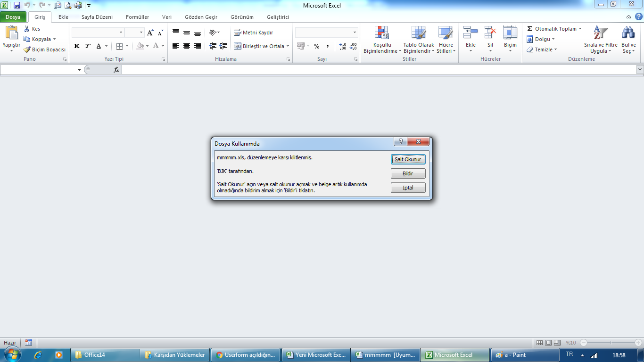Click the decrease decimal icon
The width and height of the screenshot is (644, 362).
click(354, 46)
